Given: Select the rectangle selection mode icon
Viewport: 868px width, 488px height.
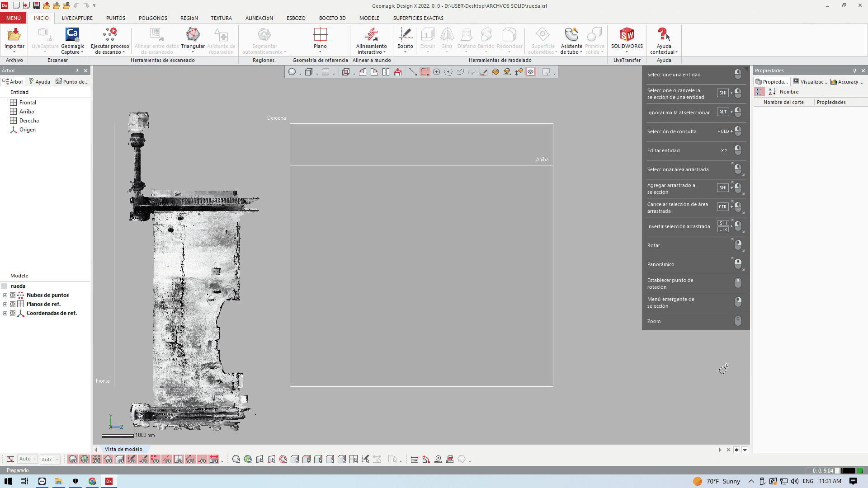Looking at the screenshot, I should (425, 72).
